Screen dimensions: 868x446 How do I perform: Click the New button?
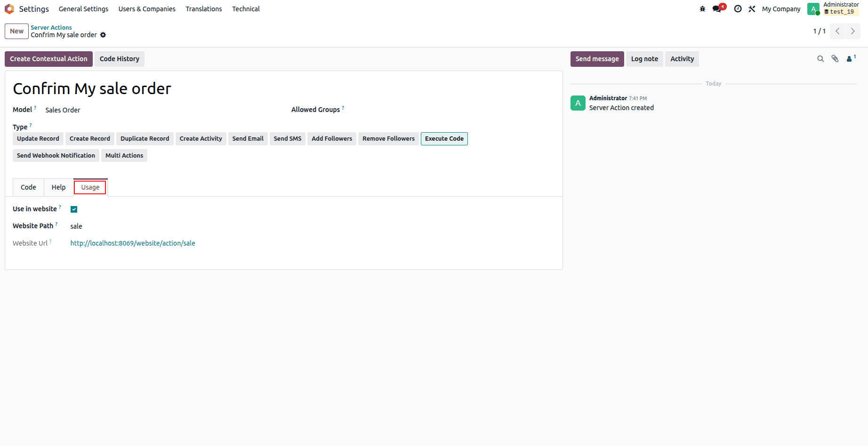pos(17,31)
